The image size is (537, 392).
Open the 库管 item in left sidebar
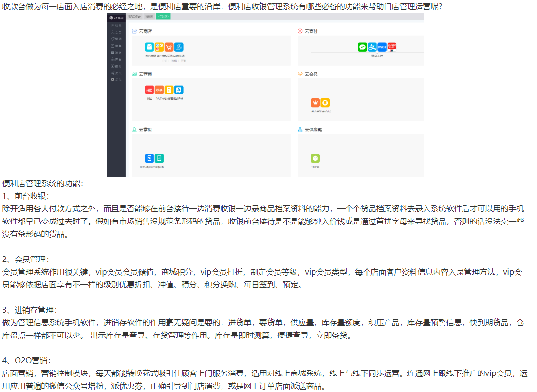(116, 59)
